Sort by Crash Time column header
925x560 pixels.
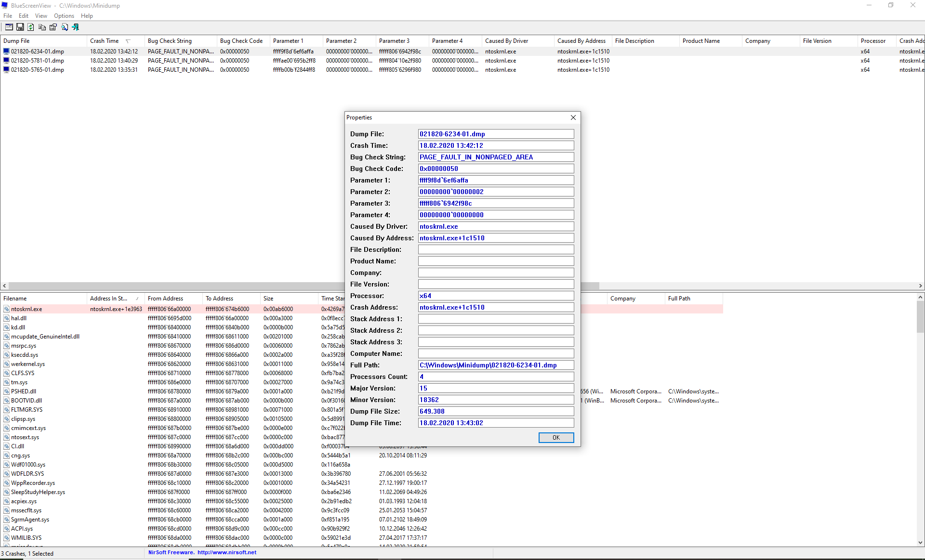(105, 41)
